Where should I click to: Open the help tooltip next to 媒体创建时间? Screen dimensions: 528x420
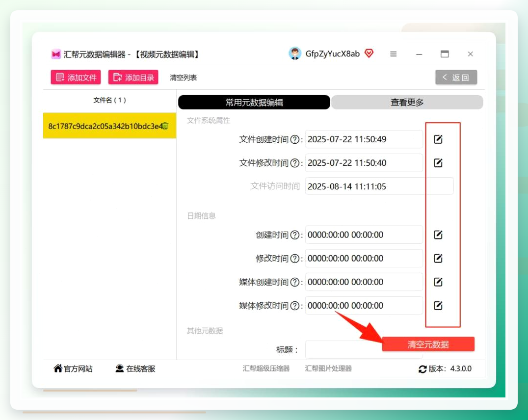point(294,282)
